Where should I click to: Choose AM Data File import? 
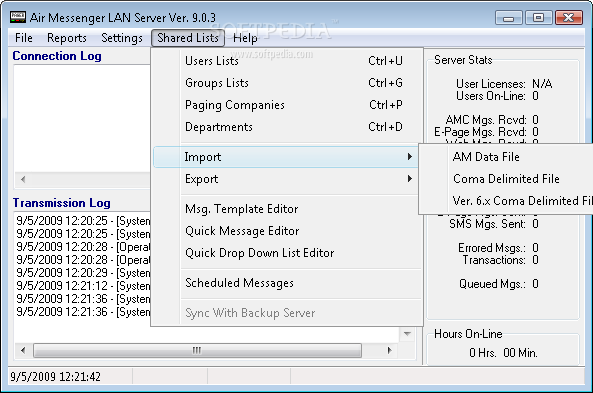tap(507, 157)
